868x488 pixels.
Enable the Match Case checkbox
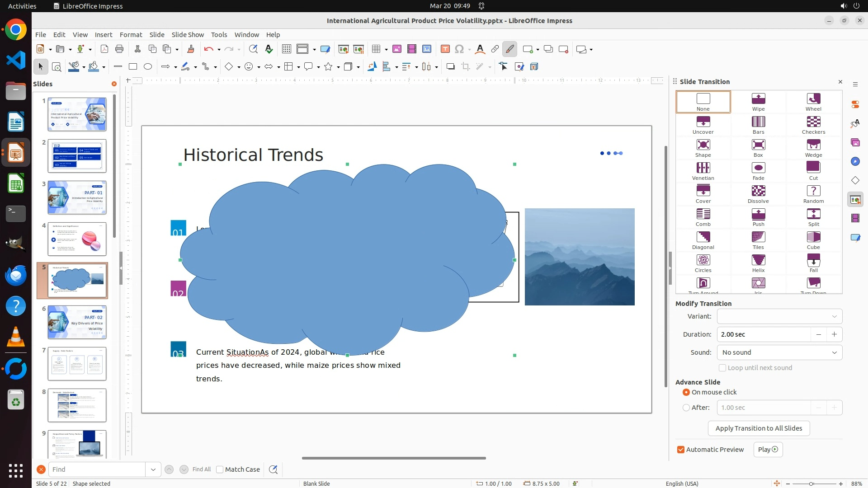click(x=220, y=469)
